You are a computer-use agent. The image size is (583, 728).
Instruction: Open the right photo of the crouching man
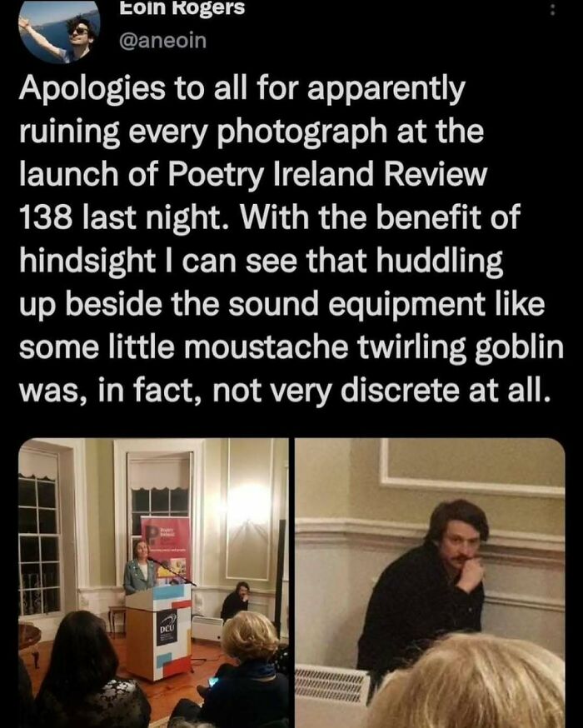tap(430, 583)
